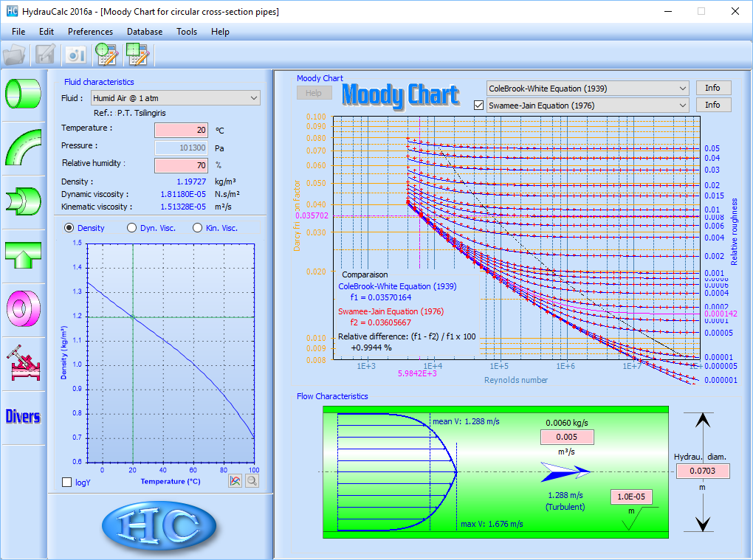
Task: Click the curves icon below density graph
Action: pos(235,481)
